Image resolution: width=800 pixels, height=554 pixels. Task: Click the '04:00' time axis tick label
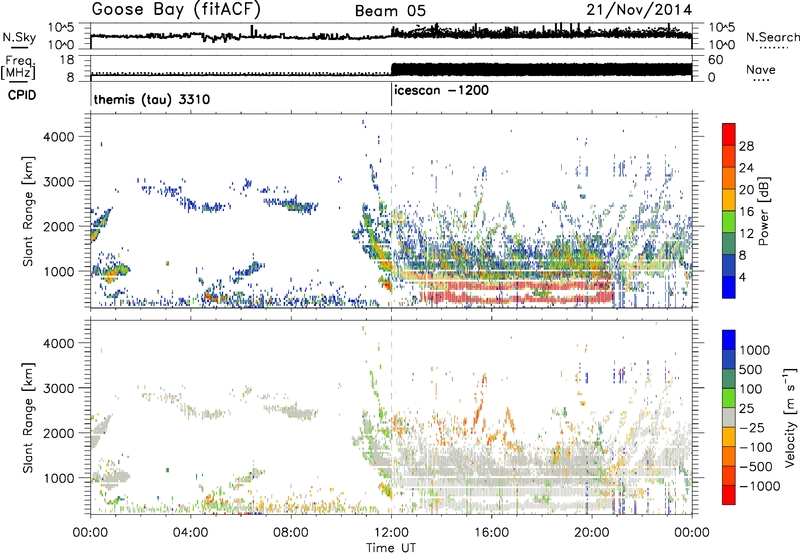pyautogui.click(x=190, y=533)
